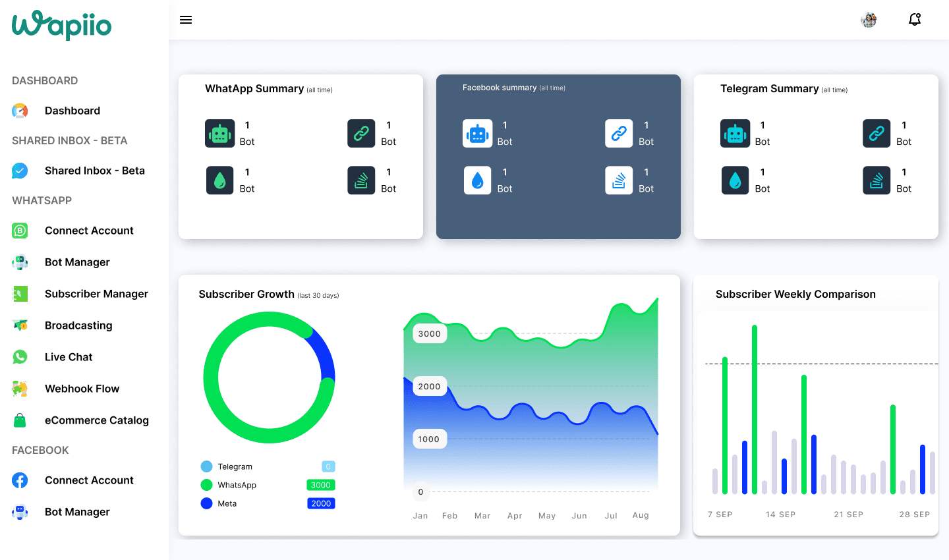Viewport: 949px width, 560px height.
Task: Click the Meta 2000 count badge
Action: (321, 503)
